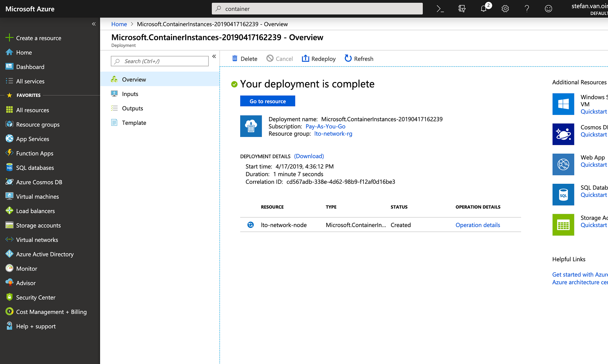Click the Windows Server VM tile icon

point(563,104)
